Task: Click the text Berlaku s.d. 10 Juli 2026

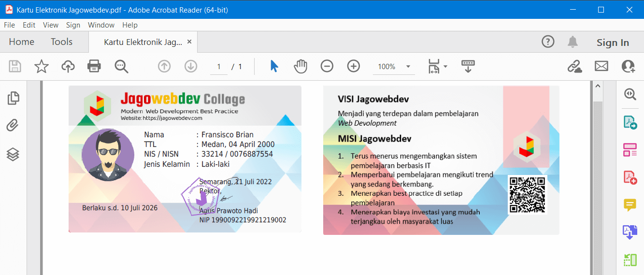Action: 120,208
